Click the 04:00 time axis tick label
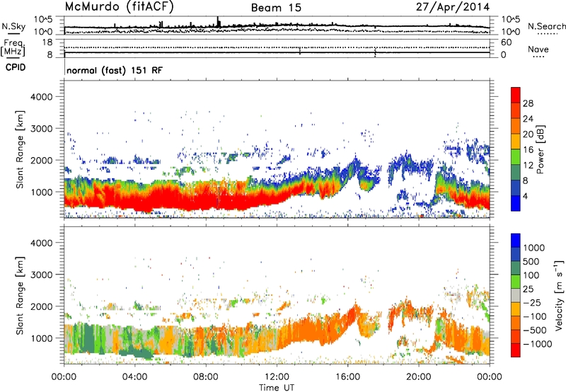This screenshot has height=392, width=566. (135, 377)
